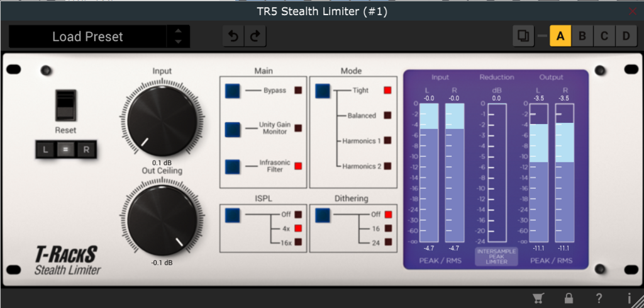Select ISPL 4x LED
The image size is (644, 308).
[298, 228]
